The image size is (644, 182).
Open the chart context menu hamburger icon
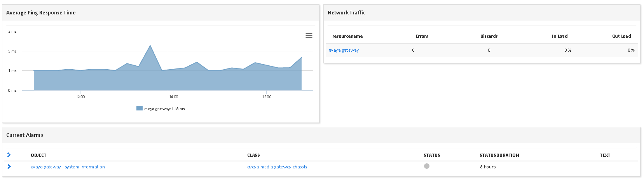(309, 35)
